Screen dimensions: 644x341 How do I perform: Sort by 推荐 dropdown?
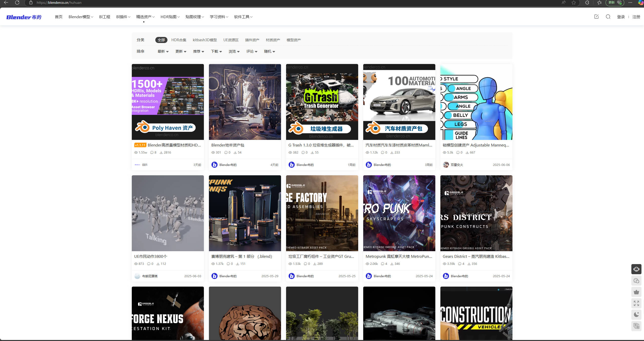click(x=199, y=51)
